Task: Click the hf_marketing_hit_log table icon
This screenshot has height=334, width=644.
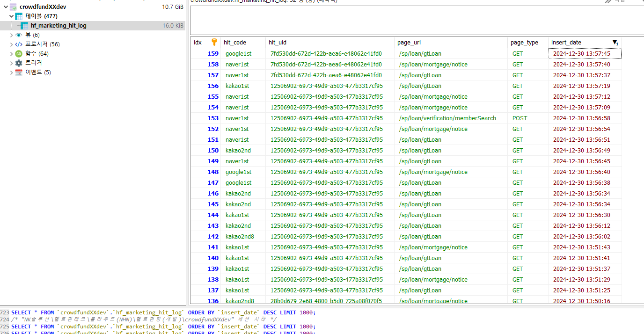Action: pos(24,26)
